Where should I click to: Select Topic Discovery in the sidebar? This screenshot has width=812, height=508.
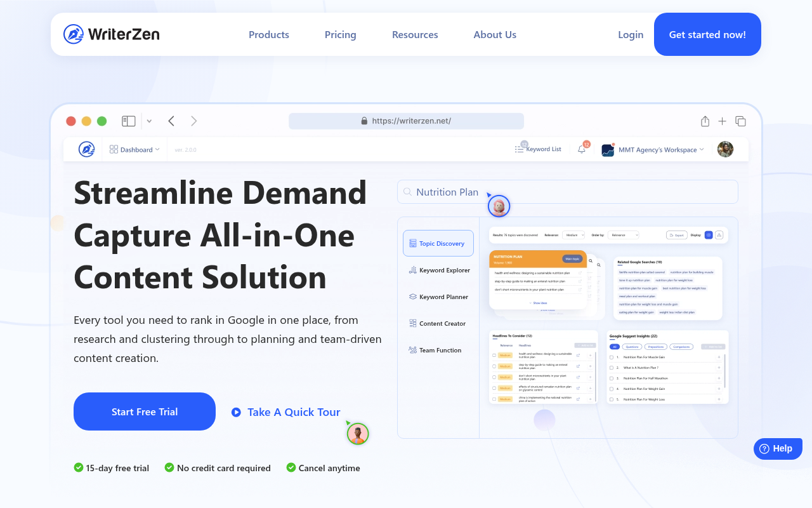click(x=438, y=243)
